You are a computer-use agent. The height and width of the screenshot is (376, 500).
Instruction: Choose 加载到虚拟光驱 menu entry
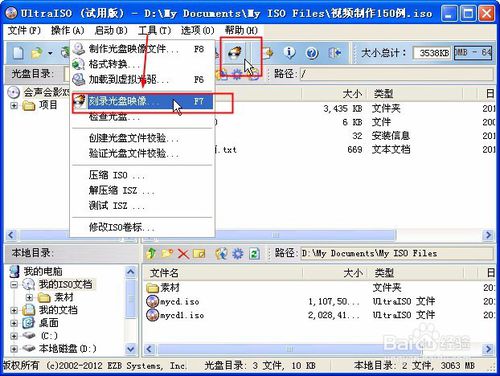coord(143,79)
